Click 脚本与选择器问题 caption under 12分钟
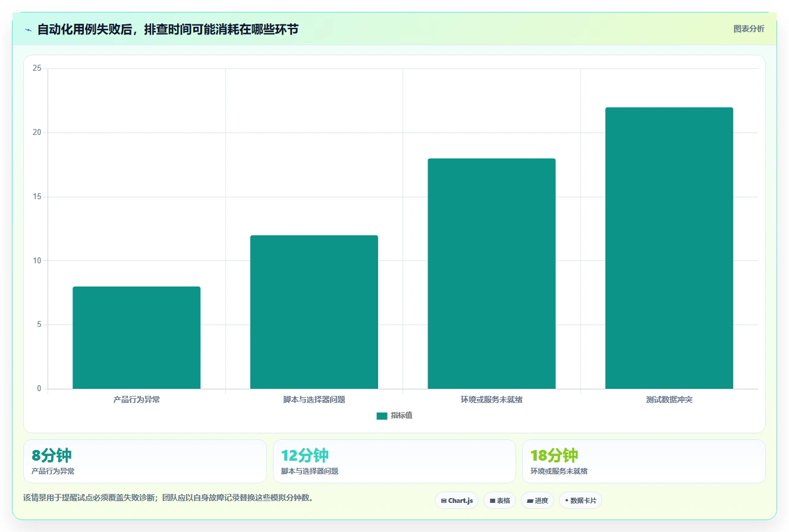Screen dimensions: 789x532 [310, 471]
